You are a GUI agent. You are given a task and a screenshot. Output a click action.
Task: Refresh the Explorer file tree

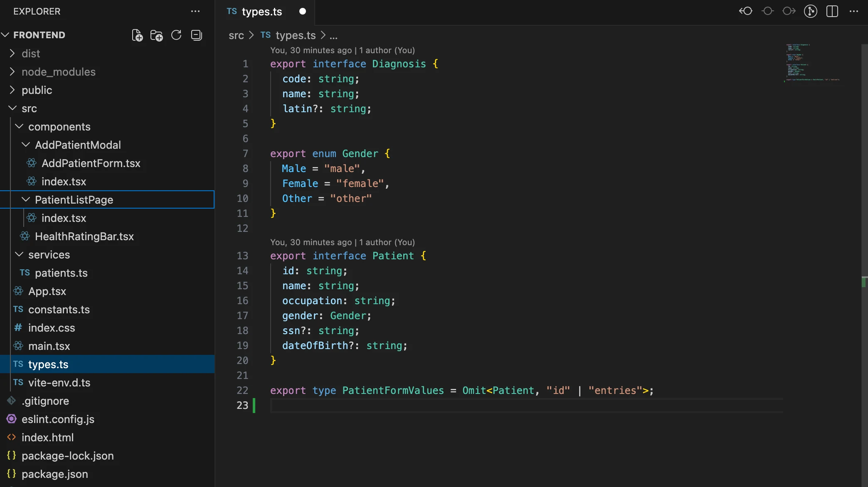(176, 35)
